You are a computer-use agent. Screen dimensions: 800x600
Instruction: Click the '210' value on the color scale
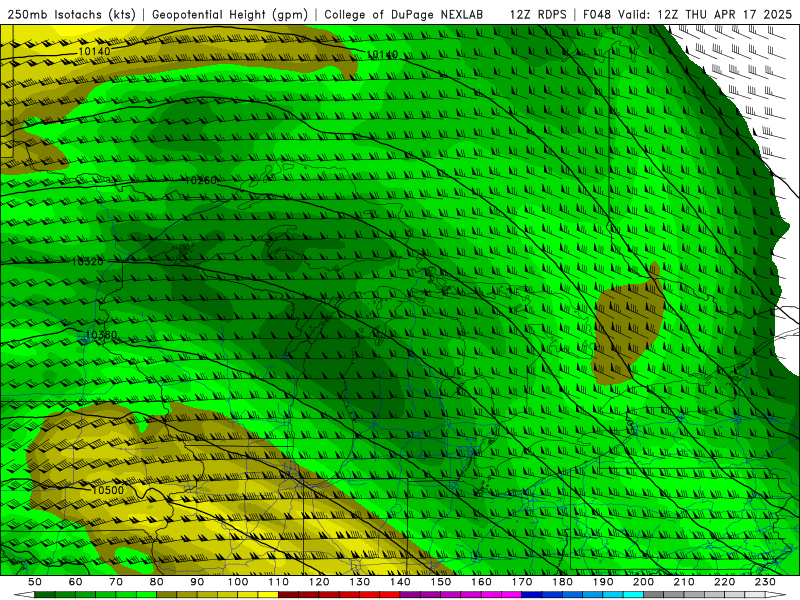click(x=684, y=582)
